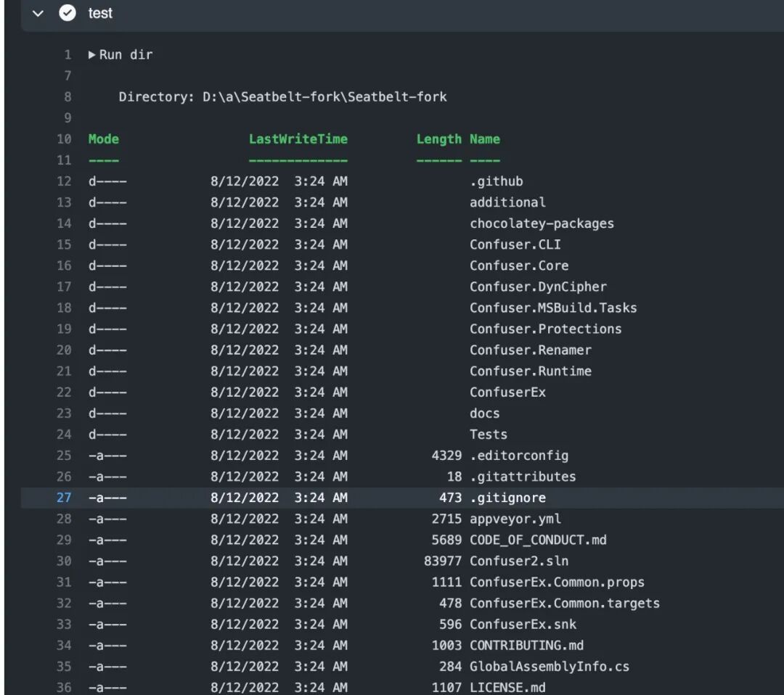The image size is (784, 695).
Task: Click the Length column header
Action: point(439,139)
